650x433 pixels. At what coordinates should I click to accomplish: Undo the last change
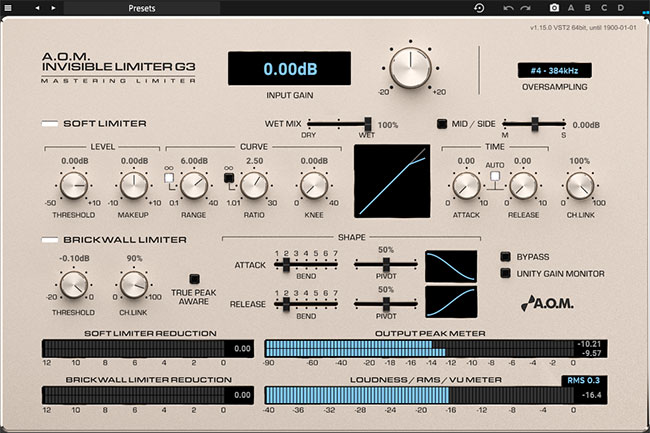[508, 8]
